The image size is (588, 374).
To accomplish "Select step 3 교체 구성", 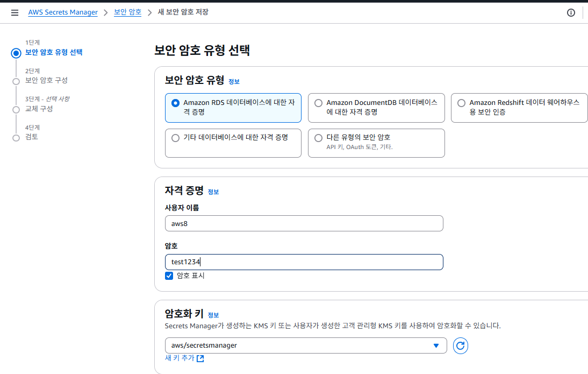I will (x=39, y=109).
